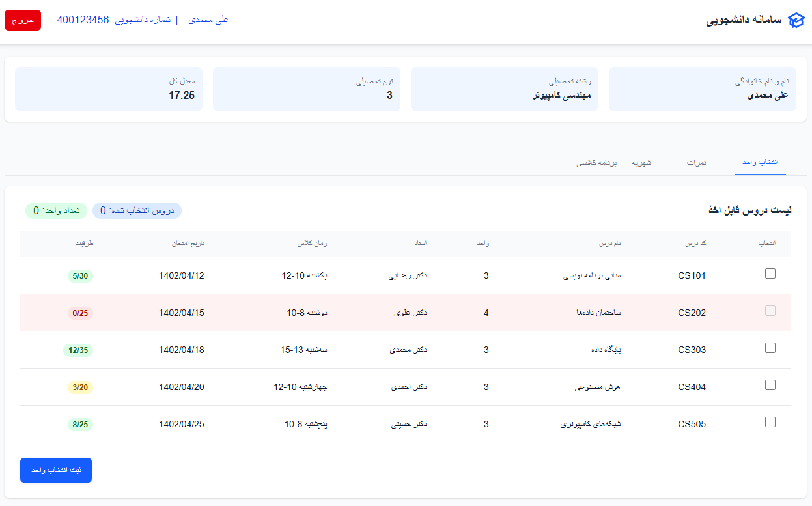Open the انتخاب واحد tab
812x506 pixels.
tap(761, 162)
